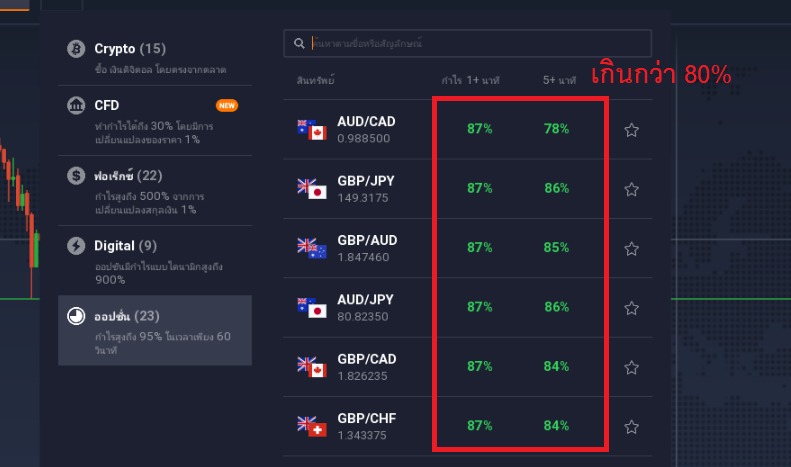Star the GBP/AUD pair
This screenshot has width=791, height=467.
pos(632,249)
